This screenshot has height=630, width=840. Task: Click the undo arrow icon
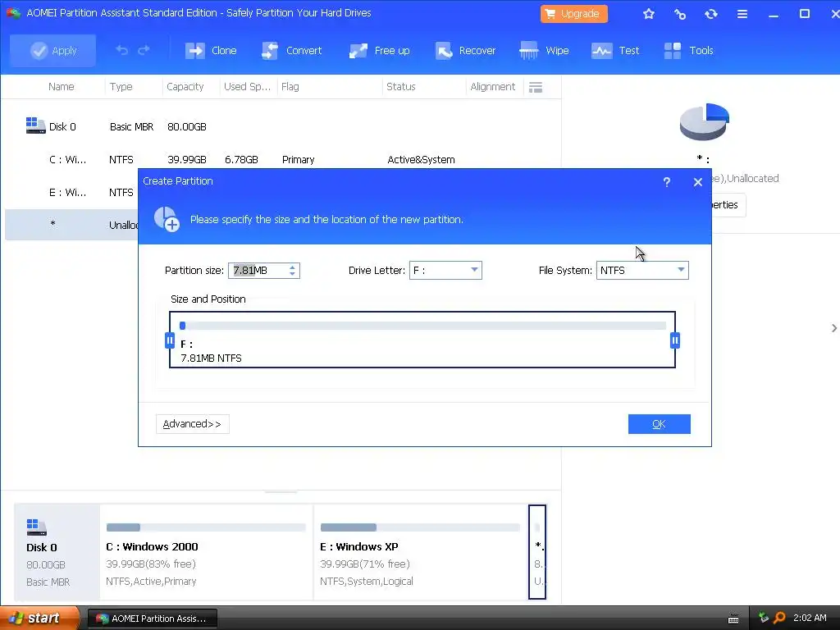coord(122,50)
